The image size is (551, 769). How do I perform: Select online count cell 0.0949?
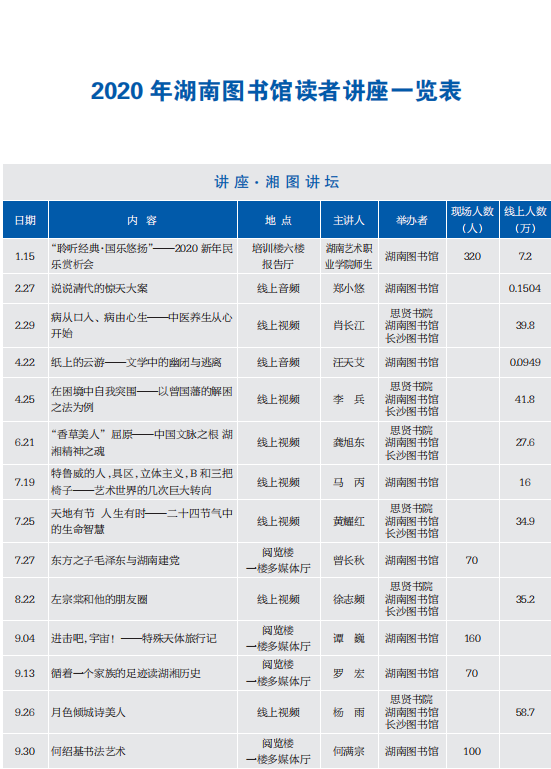(525, 362)
